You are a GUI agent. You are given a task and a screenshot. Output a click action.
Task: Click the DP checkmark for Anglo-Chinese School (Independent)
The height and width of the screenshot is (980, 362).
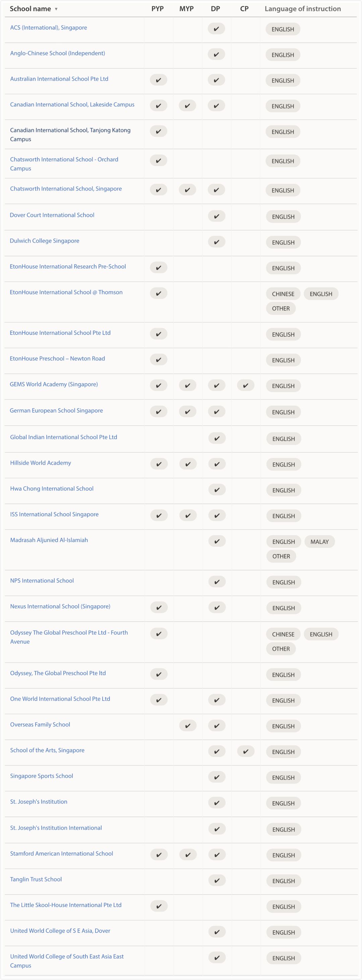tap(217, 54)
